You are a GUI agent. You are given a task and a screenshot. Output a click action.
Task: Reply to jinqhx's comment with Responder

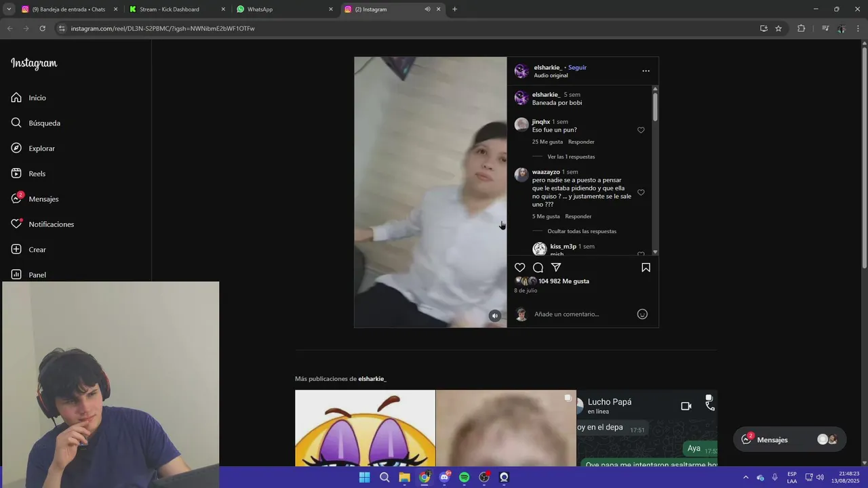tap(581, 142)
